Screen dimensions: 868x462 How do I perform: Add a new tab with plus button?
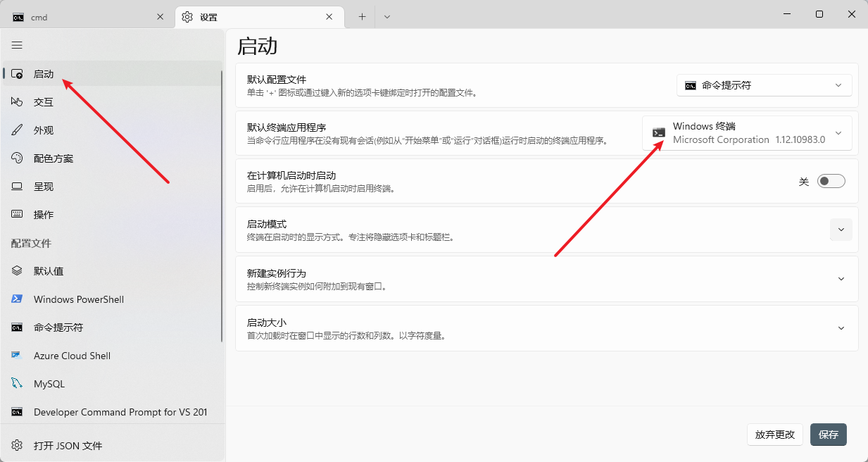pos(362,17)
